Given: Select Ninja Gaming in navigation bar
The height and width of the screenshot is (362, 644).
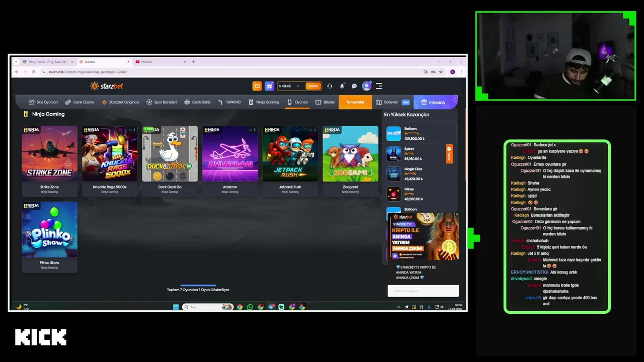Looking at the screenshot, I should [264, 102].
